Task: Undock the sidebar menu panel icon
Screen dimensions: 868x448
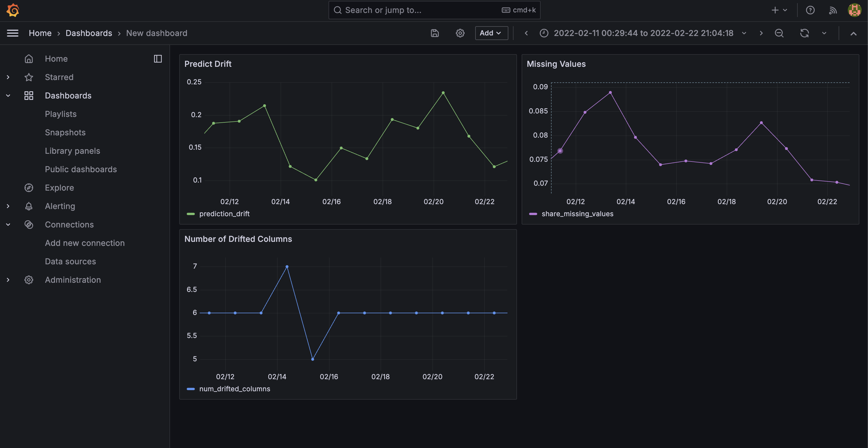Action: click(x=158, y=58)
